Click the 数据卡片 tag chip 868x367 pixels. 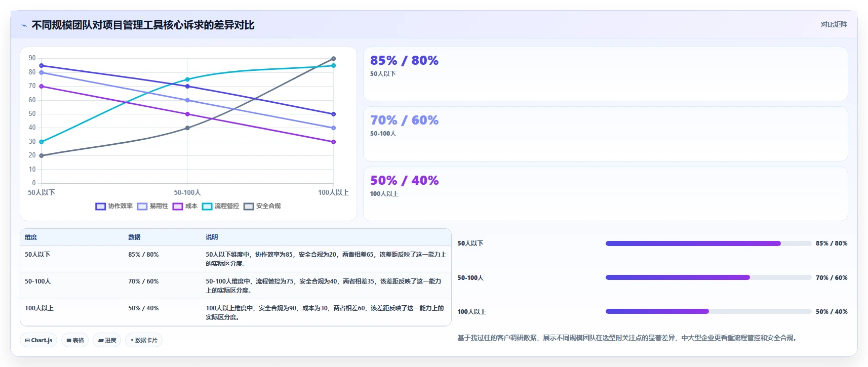(144, 340)
